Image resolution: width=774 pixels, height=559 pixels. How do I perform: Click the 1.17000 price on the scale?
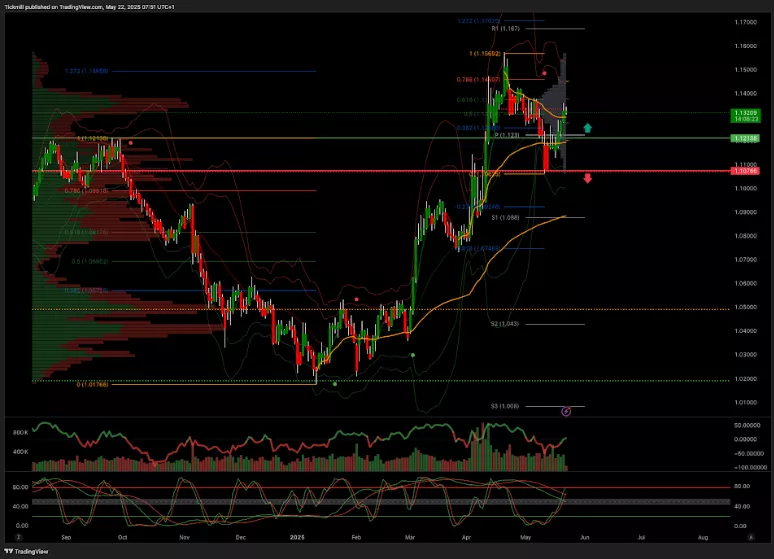tap(744, 22)
